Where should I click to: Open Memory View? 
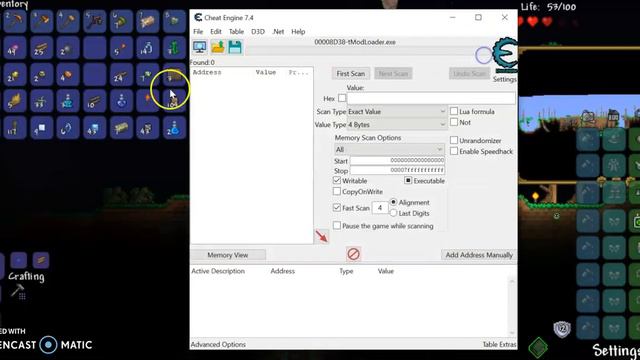pos(228,255)
